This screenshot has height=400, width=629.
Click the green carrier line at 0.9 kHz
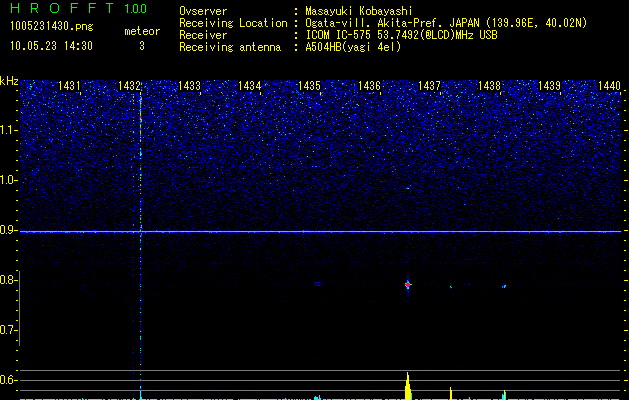point(320,231)
